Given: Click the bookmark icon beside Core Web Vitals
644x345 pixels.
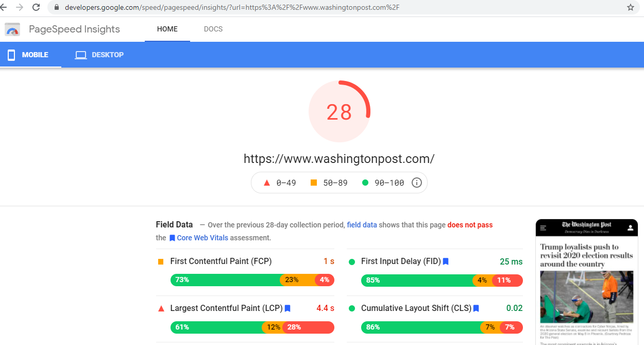Looking at the screenshot, I should click(x=172, y=238).
